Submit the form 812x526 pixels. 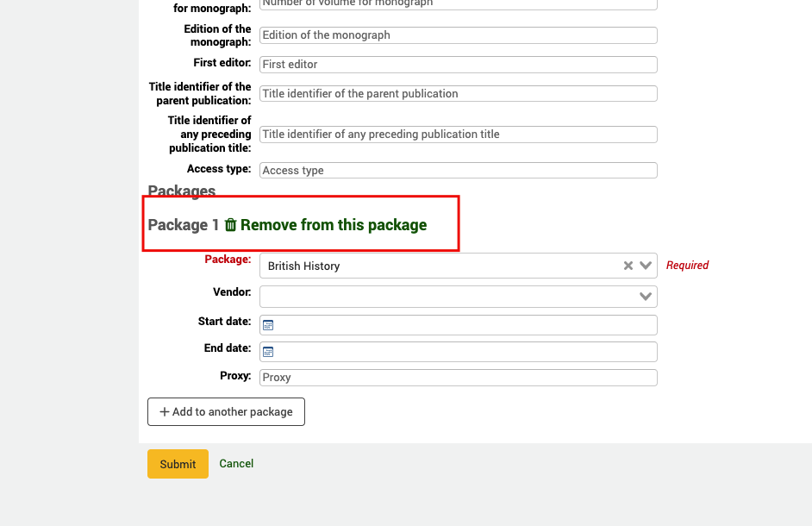pyautogui.click(x=178, y=463)
